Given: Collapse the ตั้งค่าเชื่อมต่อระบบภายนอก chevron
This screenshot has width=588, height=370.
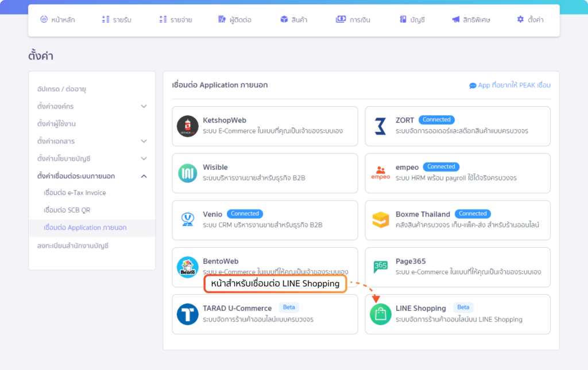Looking at the screenshot, I should point(144,176).
